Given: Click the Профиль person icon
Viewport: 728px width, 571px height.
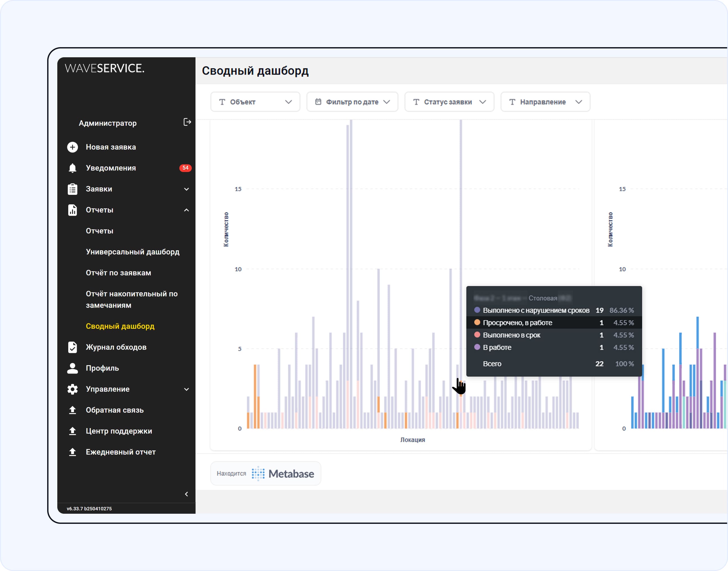Looking at the screenshot, I should coord(72,368).
